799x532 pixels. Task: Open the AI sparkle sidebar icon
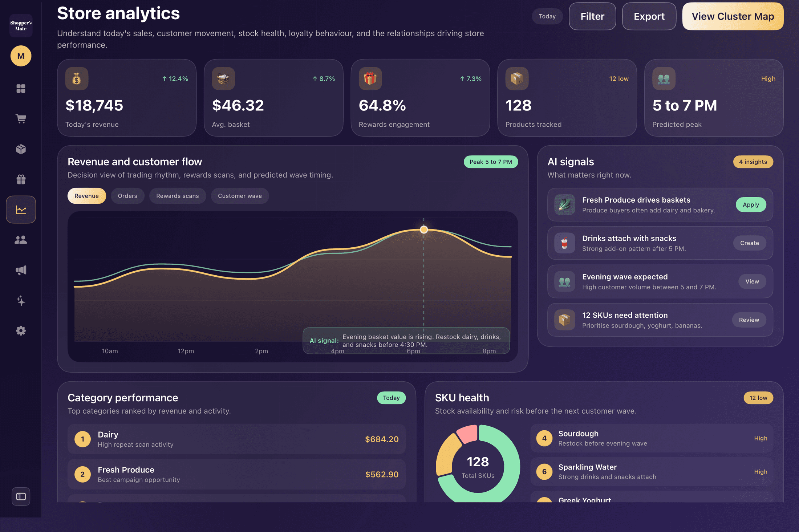pos(21,300)
